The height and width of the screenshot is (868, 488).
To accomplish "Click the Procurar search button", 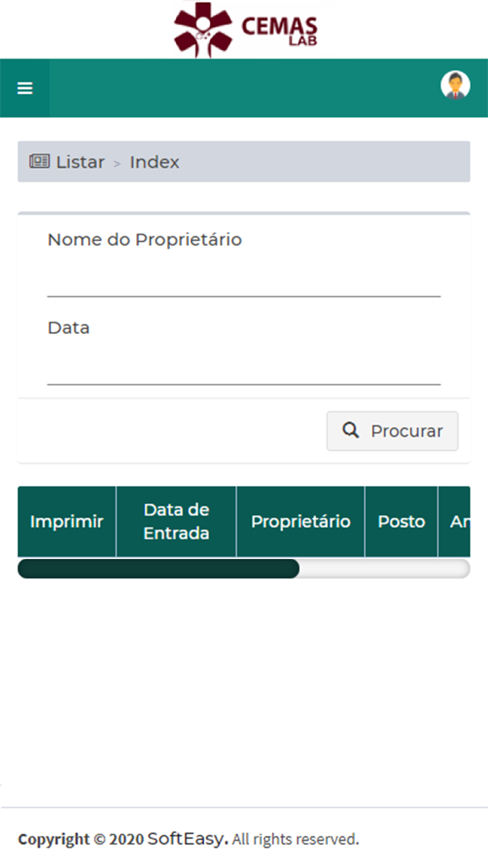I will point(392,431).
